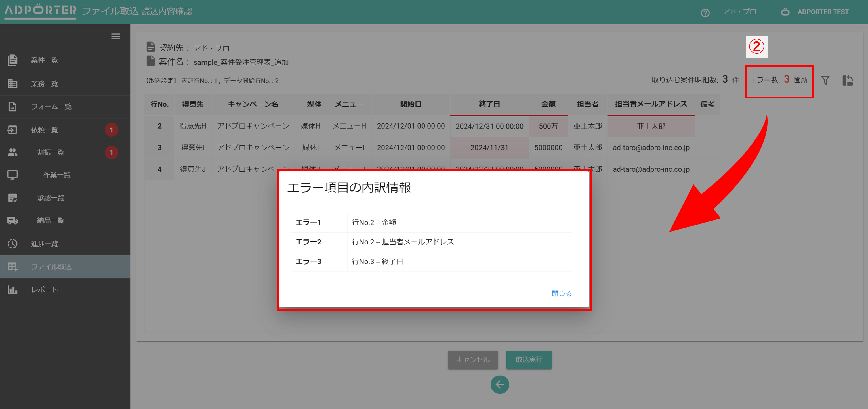Click the 割振一覧 people icon
868x409 pixels.
[12, 152]
